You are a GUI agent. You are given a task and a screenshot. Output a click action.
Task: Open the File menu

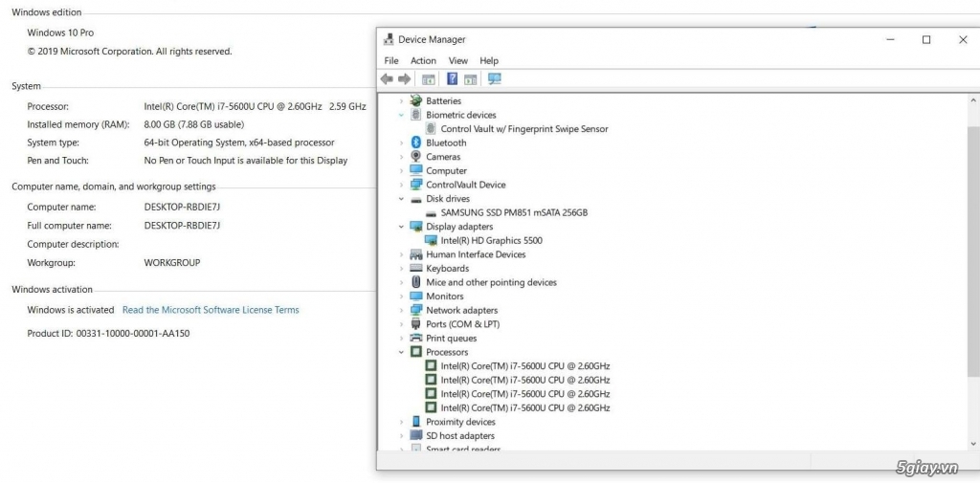coord(391,60)
